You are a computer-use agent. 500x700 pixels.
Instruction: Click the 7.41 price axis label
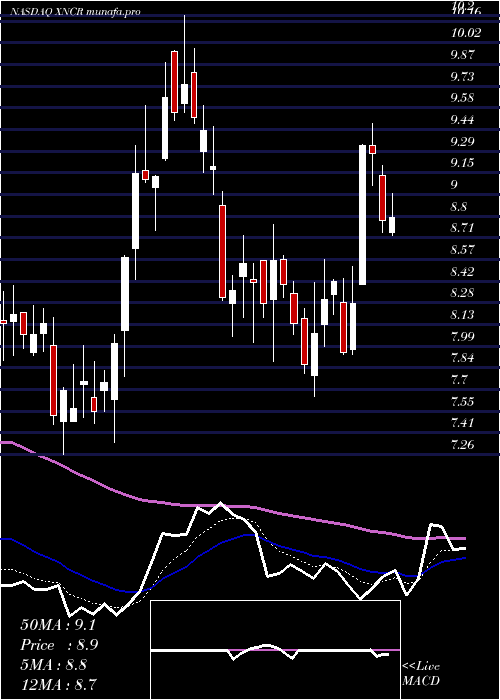click(462, 423)
